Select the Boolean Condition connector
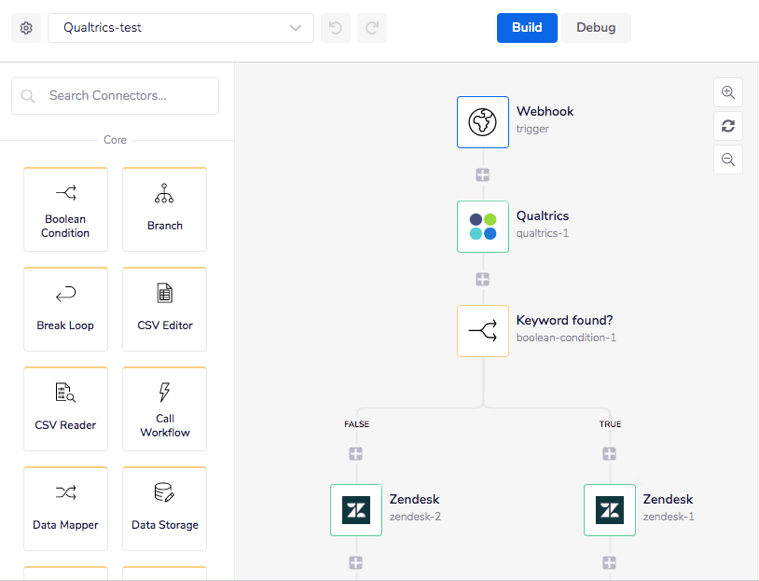The height and width of the screenshot is (581, 759). pos(65,209)
